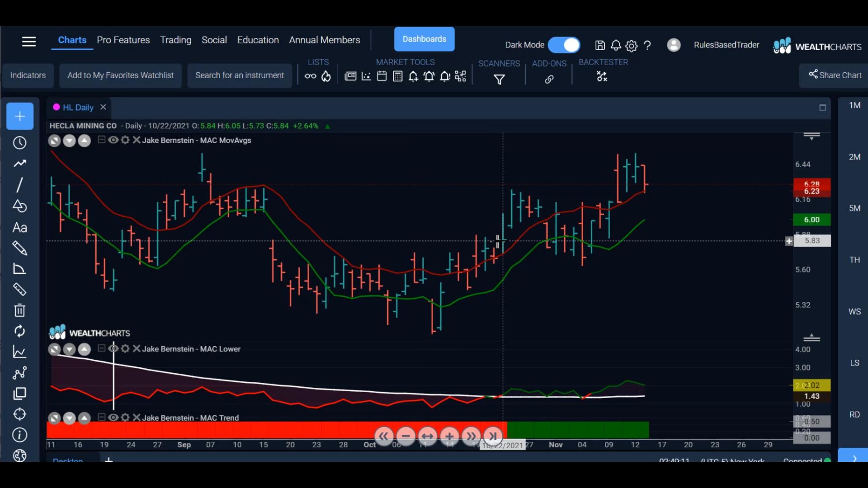
Task: Open the Scanners funnel filter icon
Action: (x=499, y=80)
